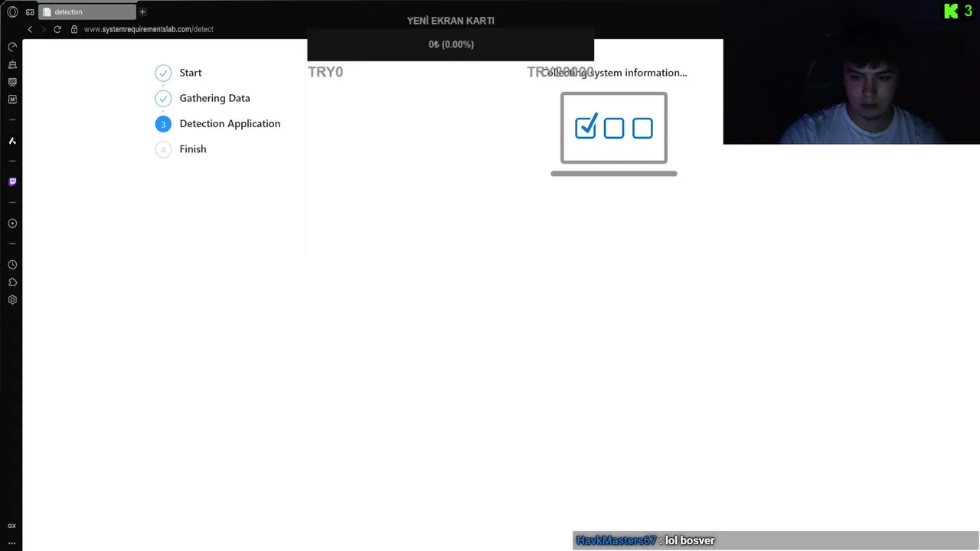The image size is (980, 551).
Task: Click the green Kick logo overlay
Action: point(951,11)
